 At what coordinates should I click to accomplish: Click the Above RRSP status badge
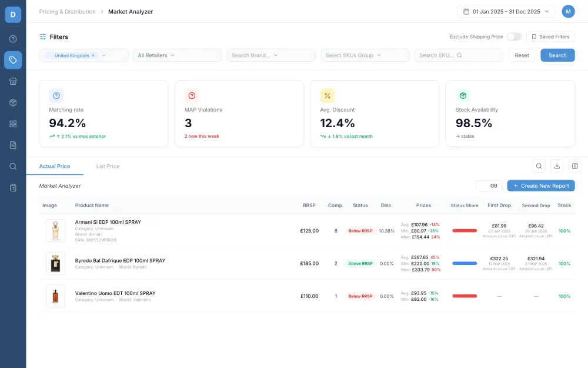(360, 263)
